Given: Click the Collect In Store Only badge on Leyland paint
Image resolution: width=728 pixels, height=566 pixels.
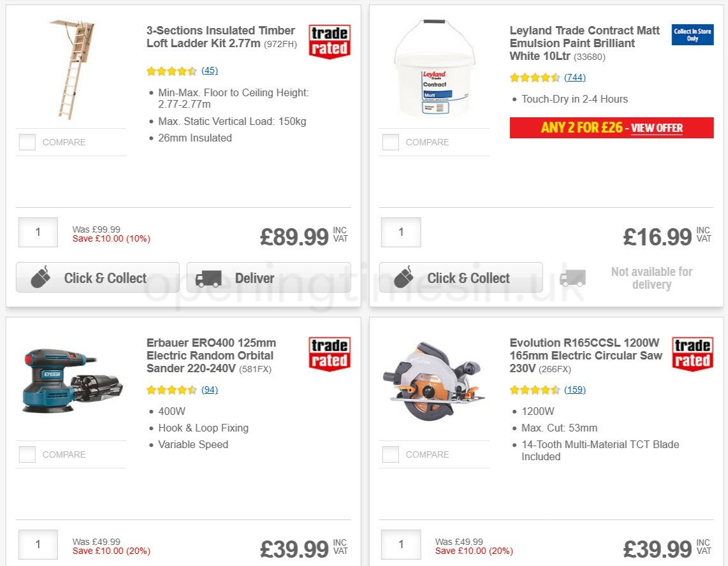Looking at the screenshot, I should 692,35.
